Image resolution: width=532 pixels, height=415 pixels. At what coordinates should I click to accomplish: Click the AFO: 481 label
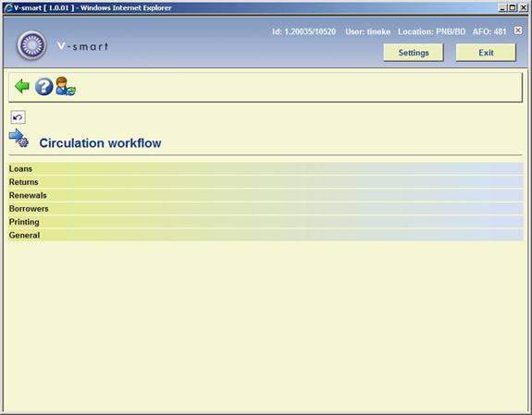click(x=489, y=31)
